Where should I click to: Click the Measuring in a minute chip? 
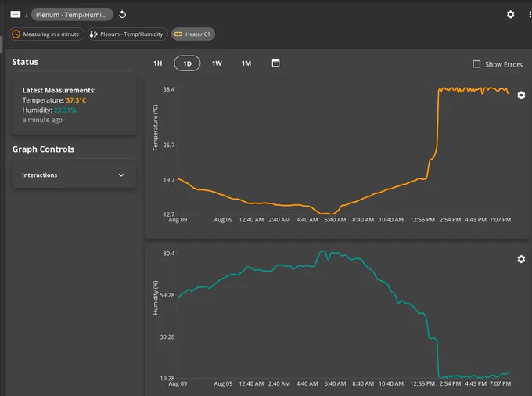pyautogui.click(x=46, y=34)
